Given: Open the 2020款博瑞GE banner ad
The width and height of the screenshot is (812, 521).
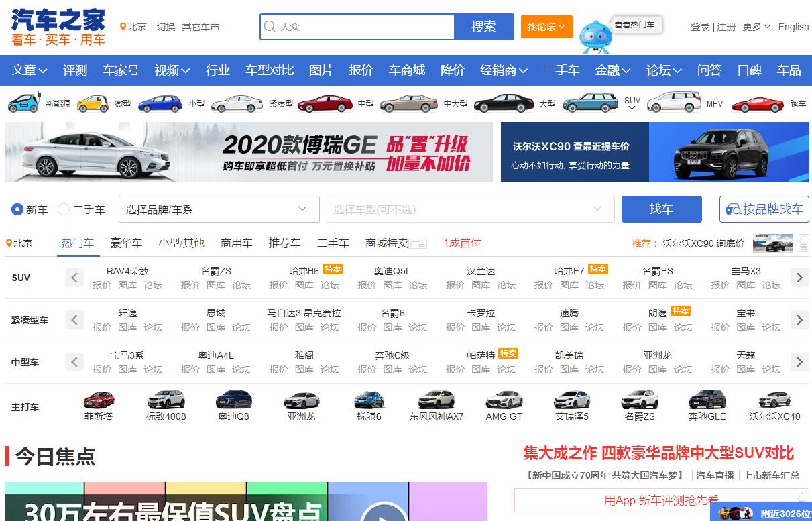Looking at the screenshot, I should coord(248,152).
